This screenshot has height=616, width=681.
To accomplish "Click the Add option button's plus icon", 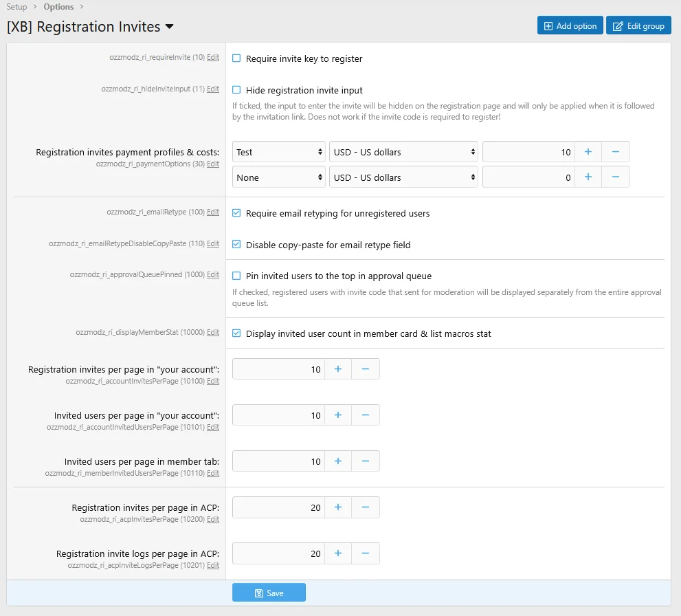I will click(x=550, y=25).
